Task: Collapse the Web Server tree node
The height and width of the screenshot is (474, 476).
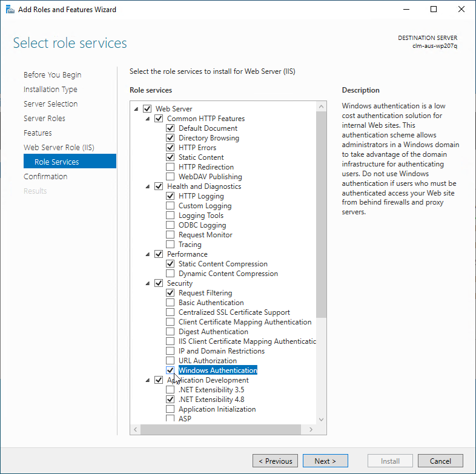Action: pyautogui.click(x=136, y=109)
